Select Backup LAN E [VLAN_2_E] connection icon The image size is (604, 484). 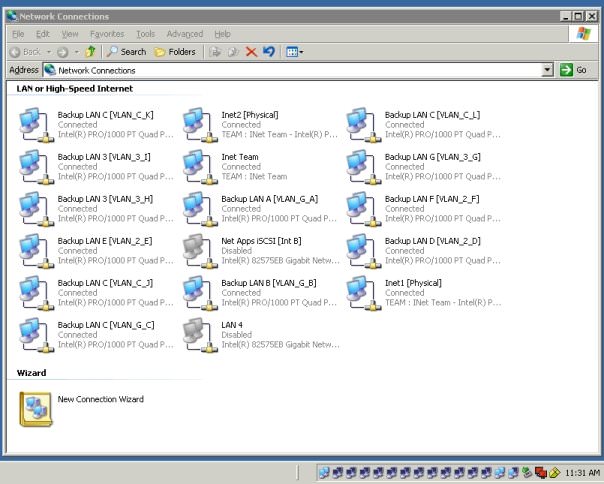[x=36, y=251]
